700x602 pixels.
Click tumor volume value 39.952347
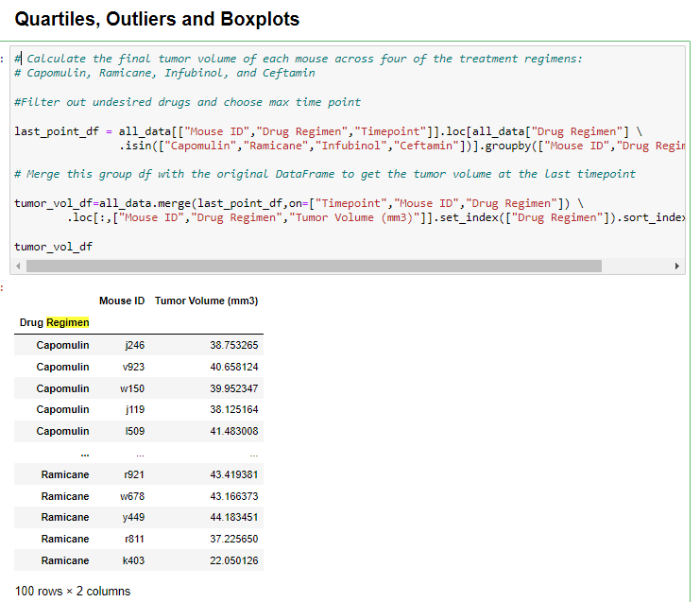click(x=234, y=388)
